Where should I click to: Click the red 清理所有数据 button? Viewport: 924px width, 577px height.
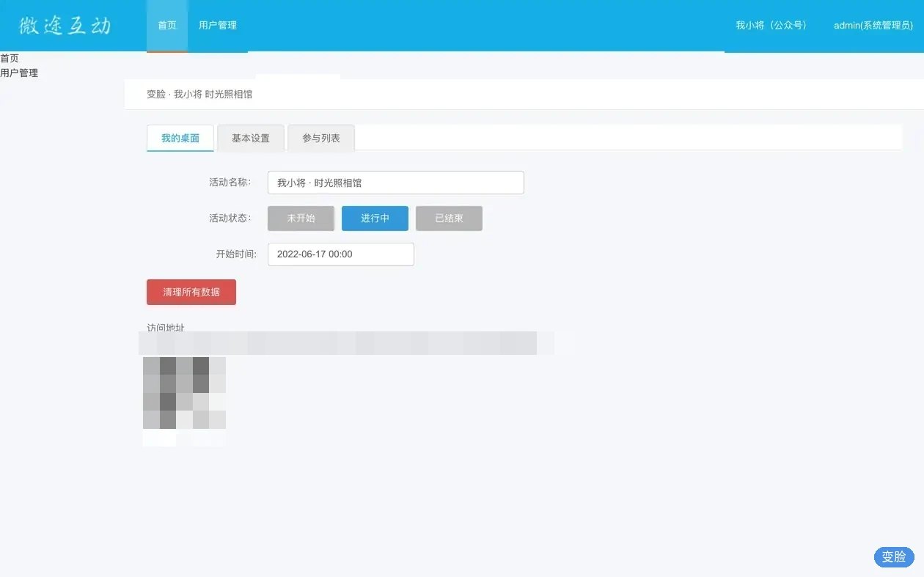tap(191, 292)
